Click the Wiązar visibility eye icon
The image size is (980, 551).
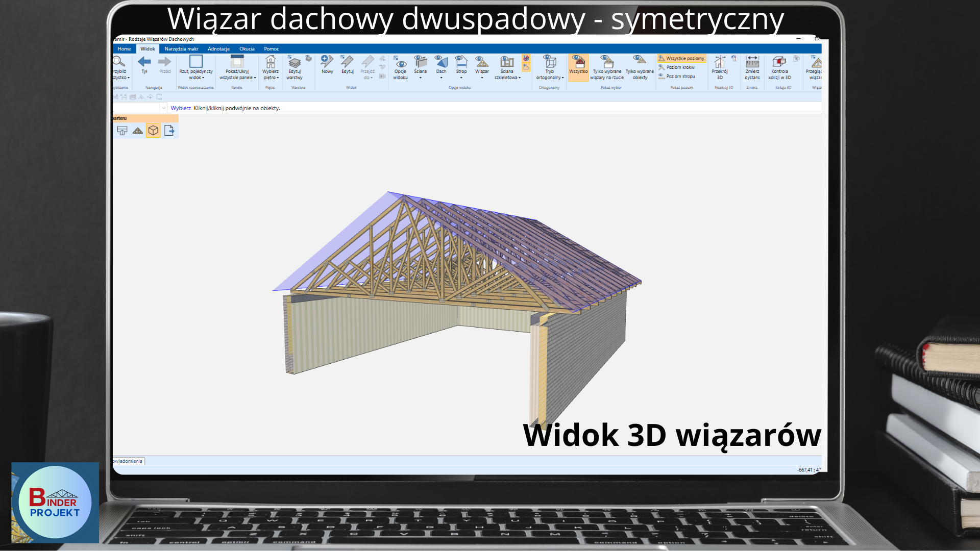click(482, 62)
